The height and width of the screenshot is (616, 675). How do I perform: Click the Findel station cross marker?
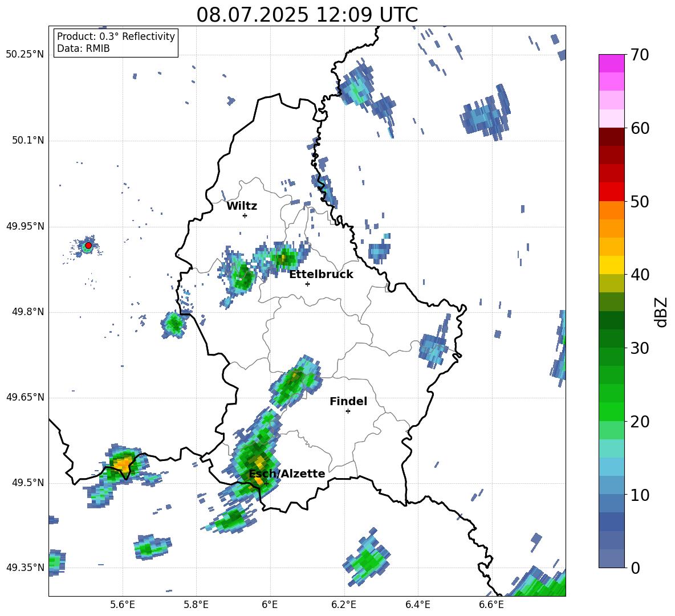pyautogui.click(x=348, y=411)
